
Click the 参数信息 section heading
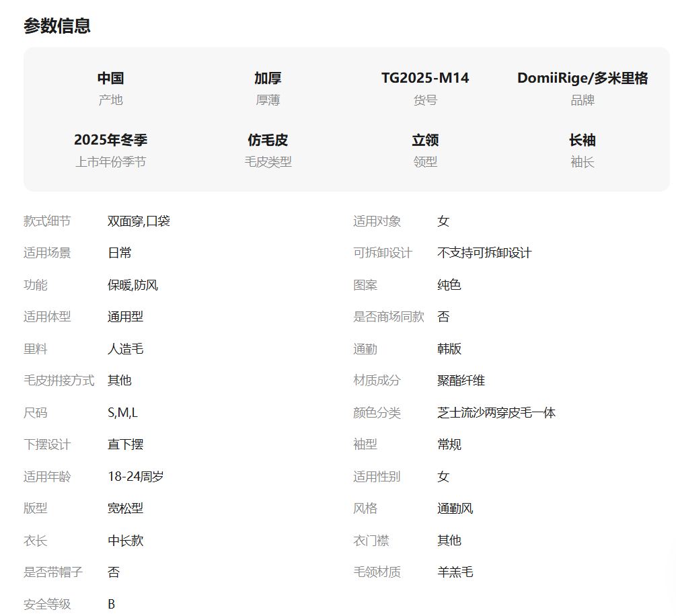[x=57, y=26]
